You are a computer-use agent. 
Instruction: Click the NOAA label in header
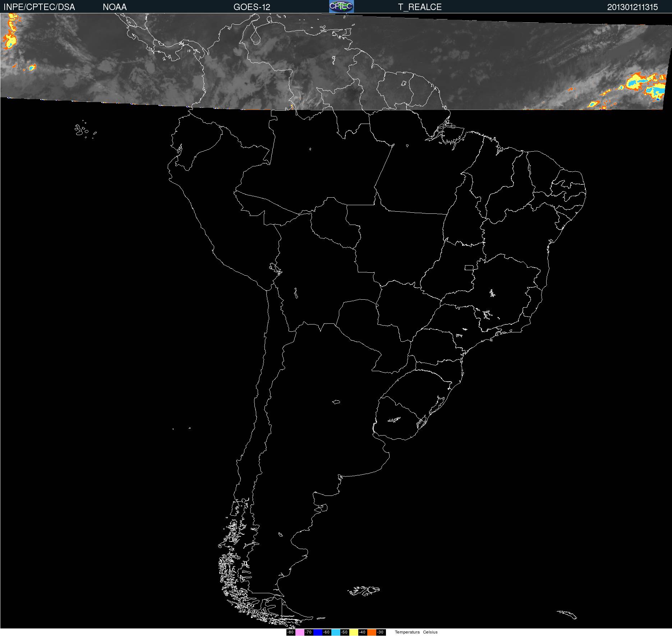(x=115, y=7)
